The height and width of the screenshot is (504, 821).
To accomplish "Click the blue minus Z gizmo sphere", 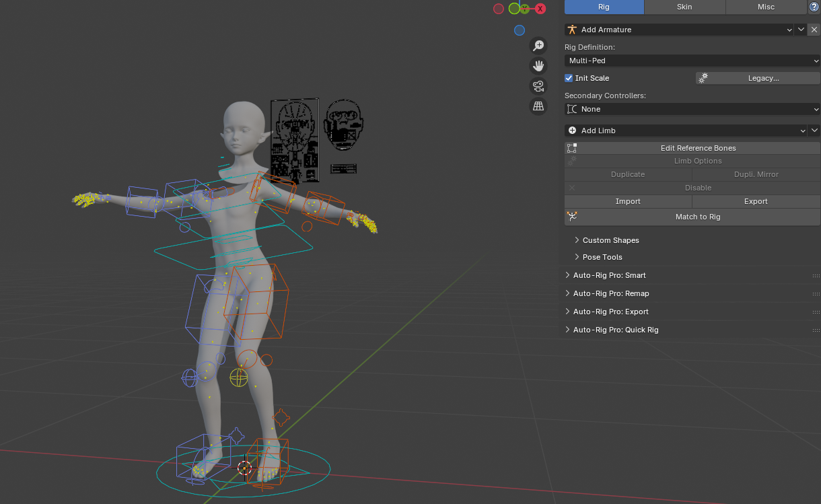I will tap(519, 30).
